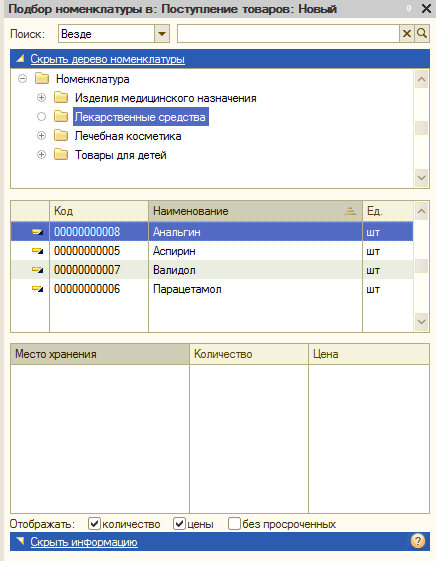Click item icon next to Аспирин
Image resolution: width=436 pixels, height=561 pixels.
(37, 251)
